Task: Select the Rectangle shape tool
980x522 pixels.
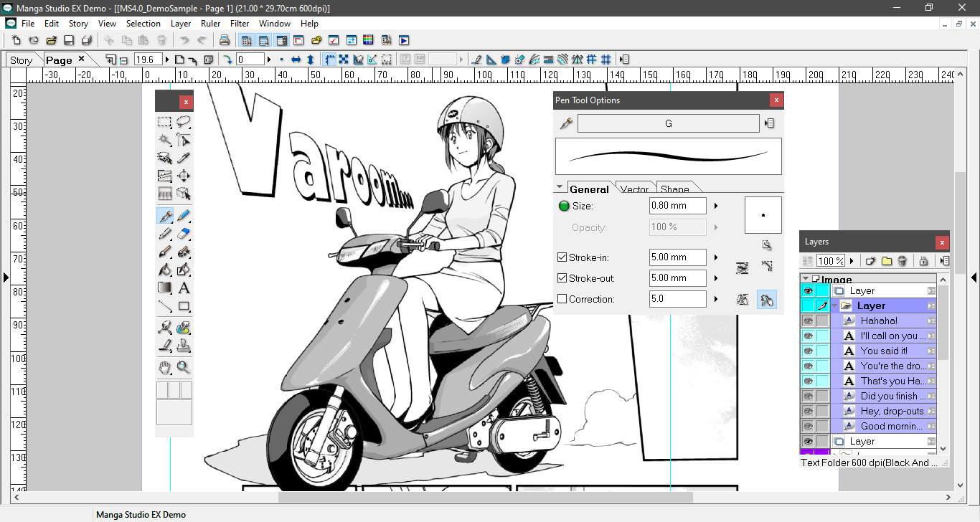Action: 184,306
